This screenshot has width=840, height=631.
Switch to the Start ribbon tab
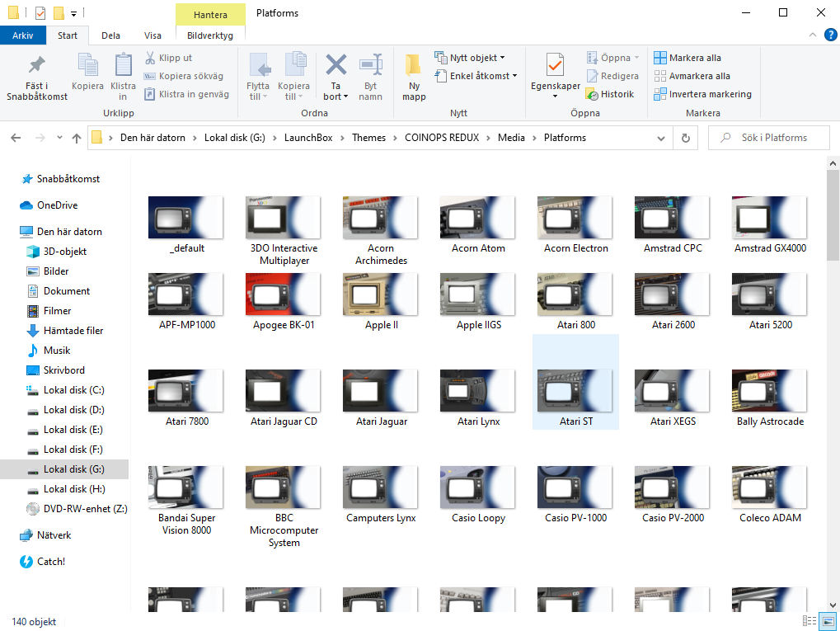click(x=68, y=35)
